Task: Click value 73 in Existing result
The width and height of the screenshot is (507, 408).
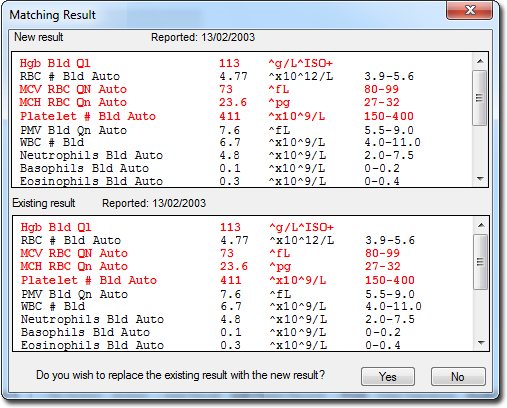Action: click(227, 253)
